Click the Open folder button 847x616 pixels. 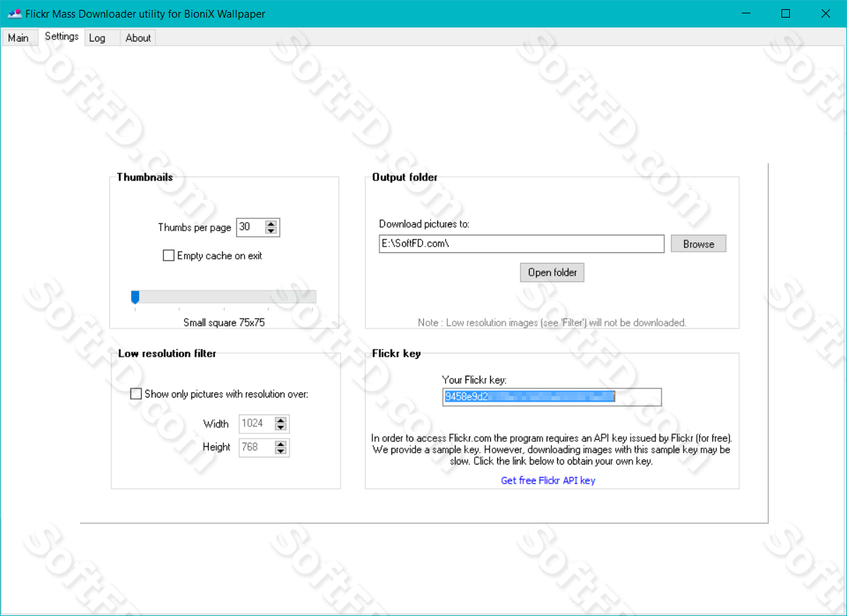tap(552, 272)
